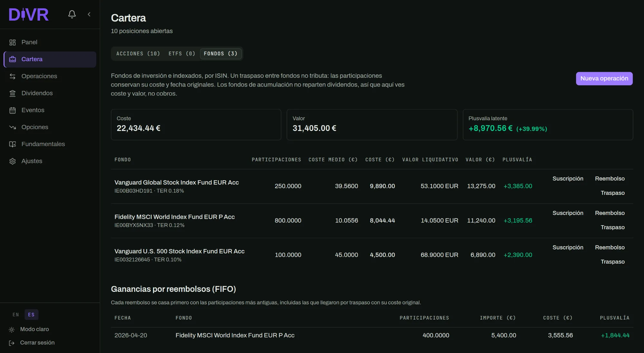Open the Fundamentales book icon
The width and height of the screenshot is (644, 353).
coord(13,144)
